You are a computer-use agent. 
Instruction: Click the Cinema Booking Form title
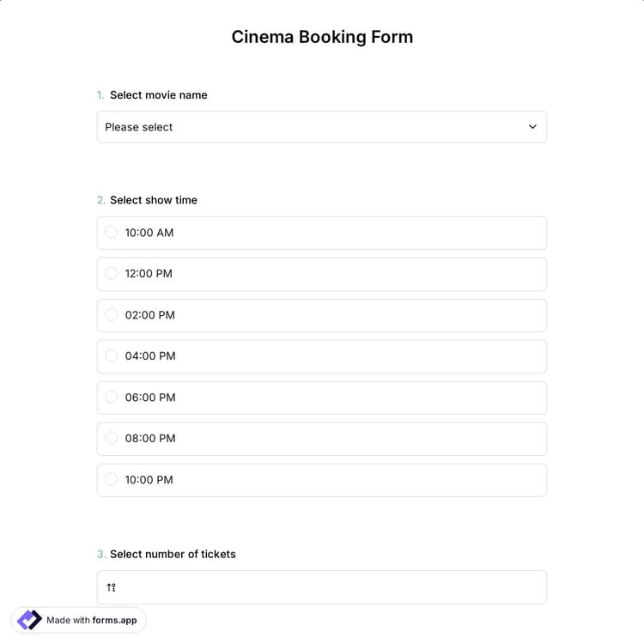point(322,37)
